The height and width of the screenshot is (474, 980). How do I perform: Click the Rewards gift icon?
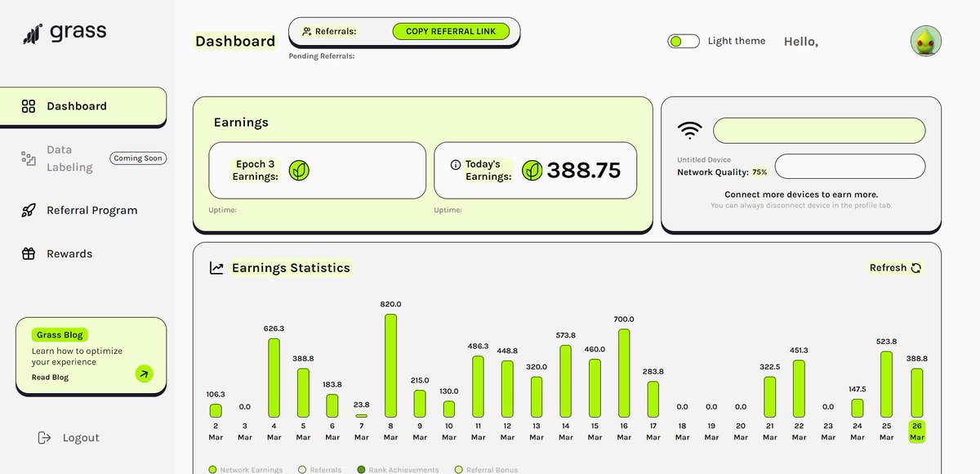[29, 253]
